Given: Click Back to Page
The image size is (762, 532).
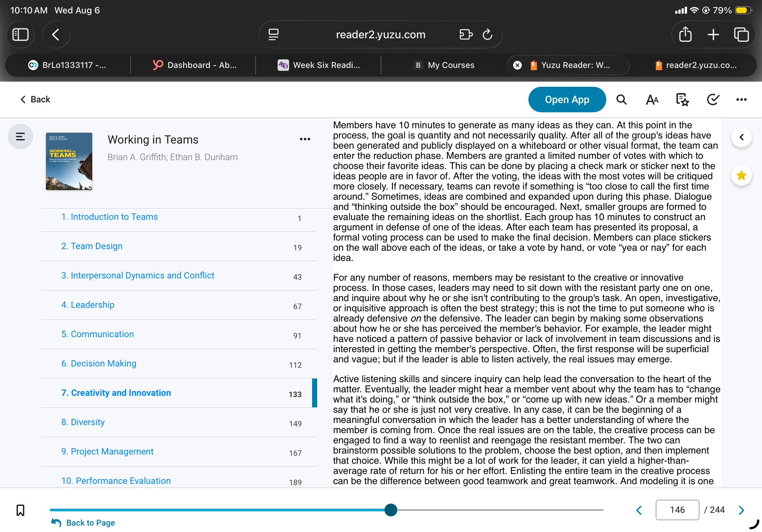Looking at the screenshot, I should pyautogui.click(x=83, y=523).
